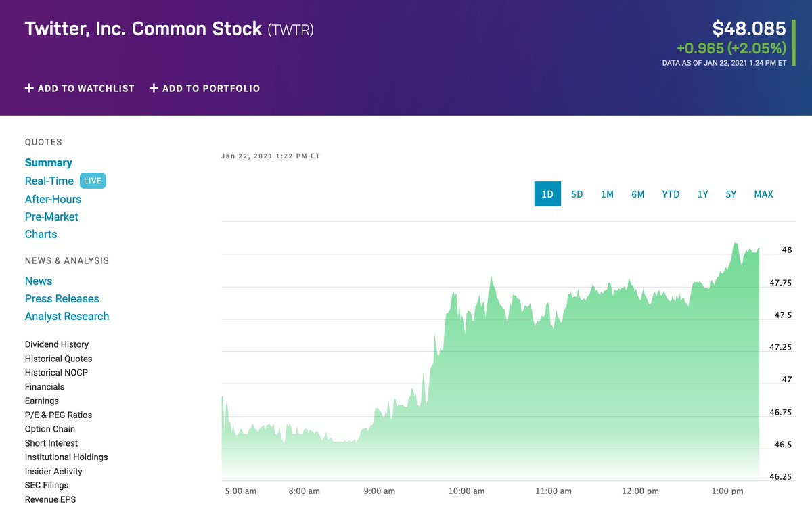Open Institutional Holdings
The height and width of the screenshot is (523, 812).
(66, 457)
